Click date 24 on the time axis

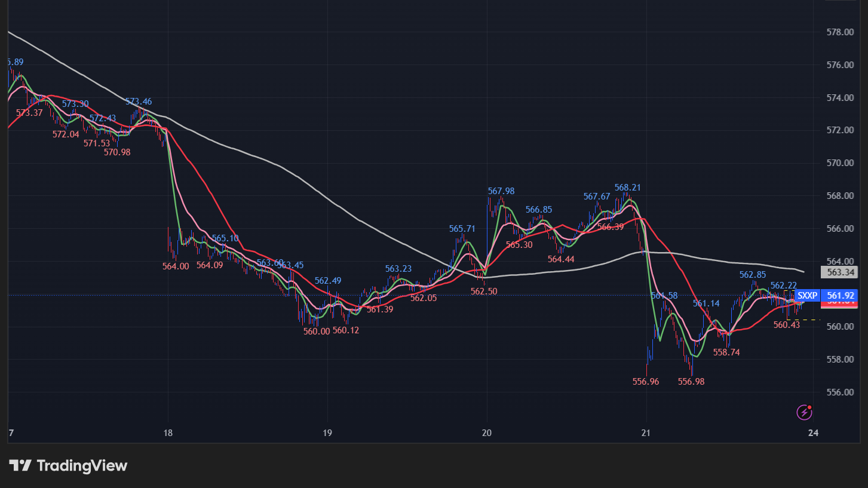812,432
